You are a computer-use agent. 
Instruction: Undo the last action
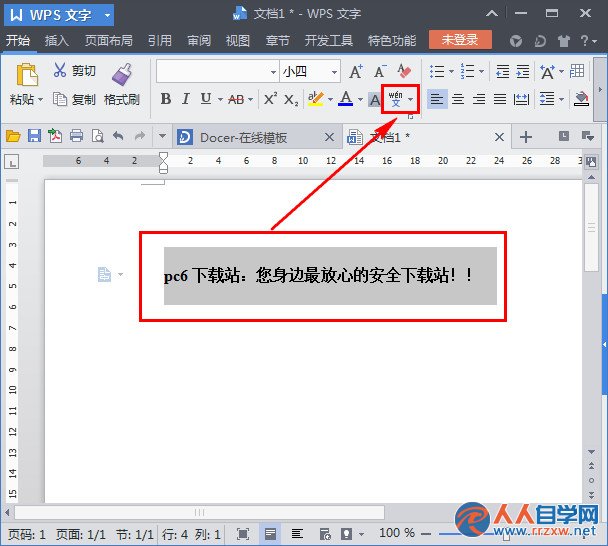tap(118, 136)
